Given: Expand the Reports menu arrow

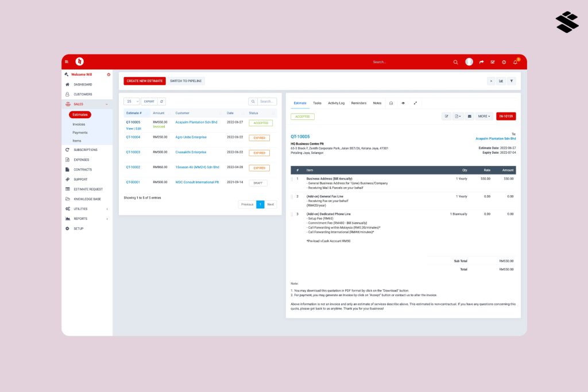Looking at the screenshot, I should pos(107,219).
